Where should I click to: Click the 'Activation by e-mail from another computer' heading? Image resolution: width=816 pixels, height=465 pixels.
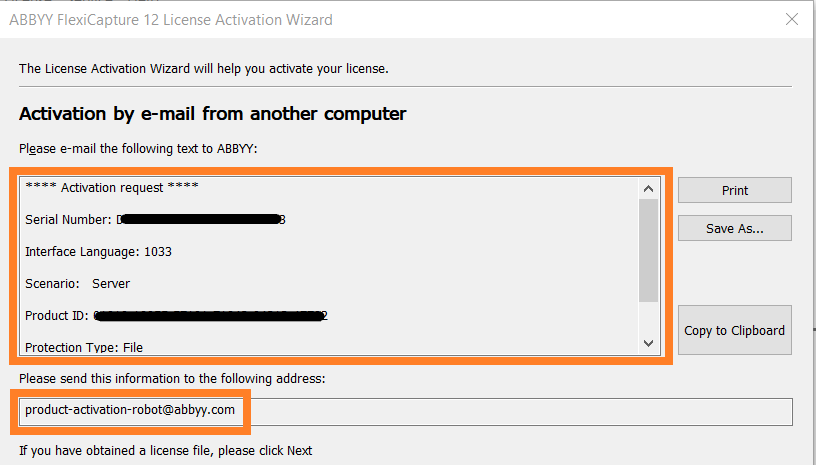click(213, 113)
